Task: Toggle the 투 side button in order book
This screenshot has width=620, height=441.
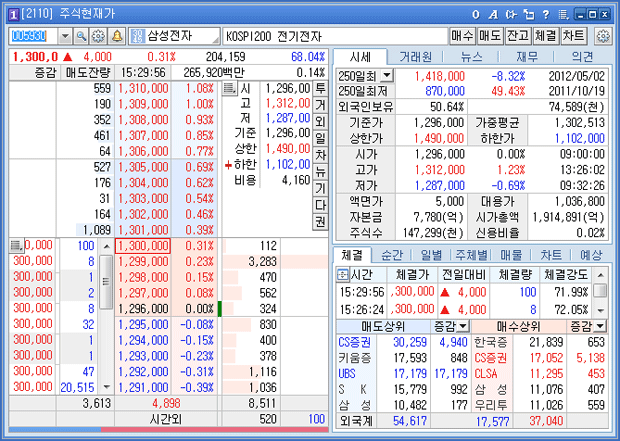Action: 320,88
